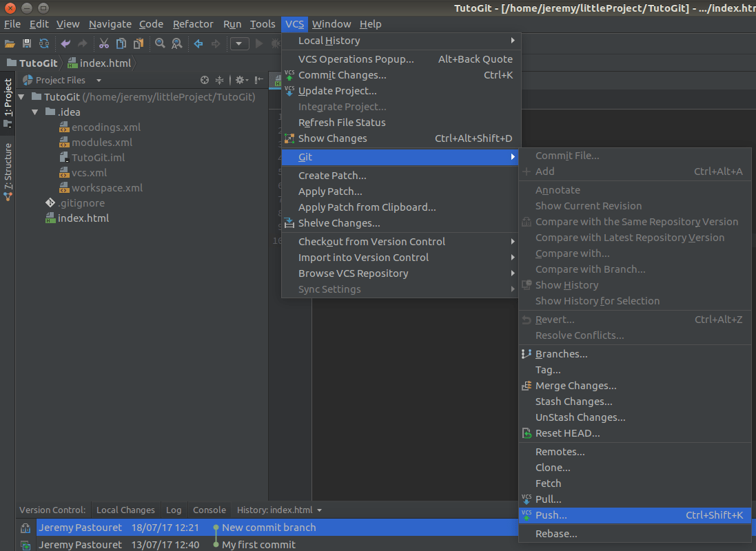Select the .gitignore file in tree
The width and height of the screenshot is (756, 551).
pos(74,203)
